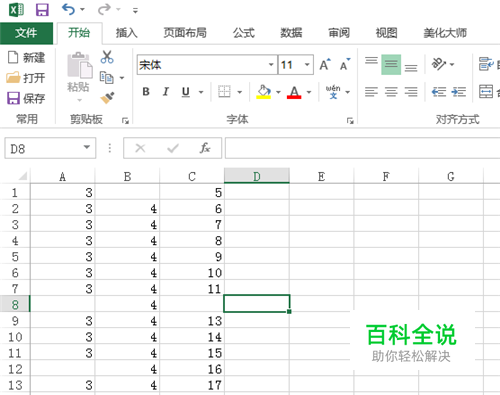Open the Underline style dropdown arrow
The width and height of the screenshot is (500, 395).
201,92
